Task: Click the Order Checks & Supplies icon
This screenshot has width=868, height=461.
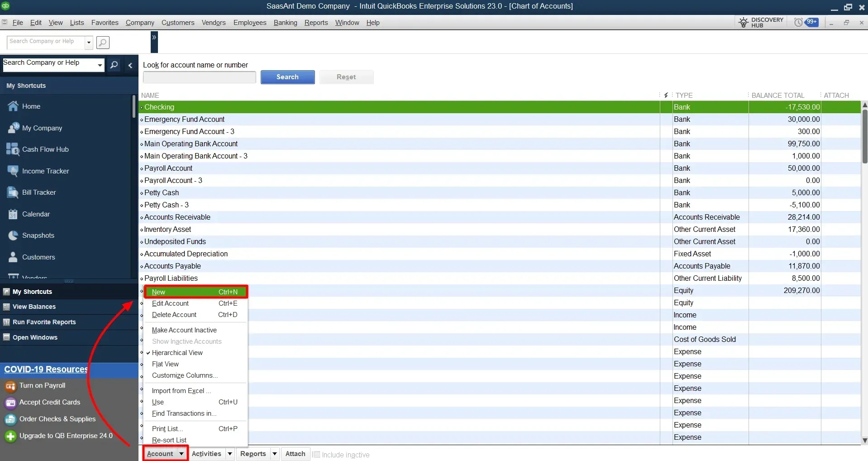Action: coord(10,419)
